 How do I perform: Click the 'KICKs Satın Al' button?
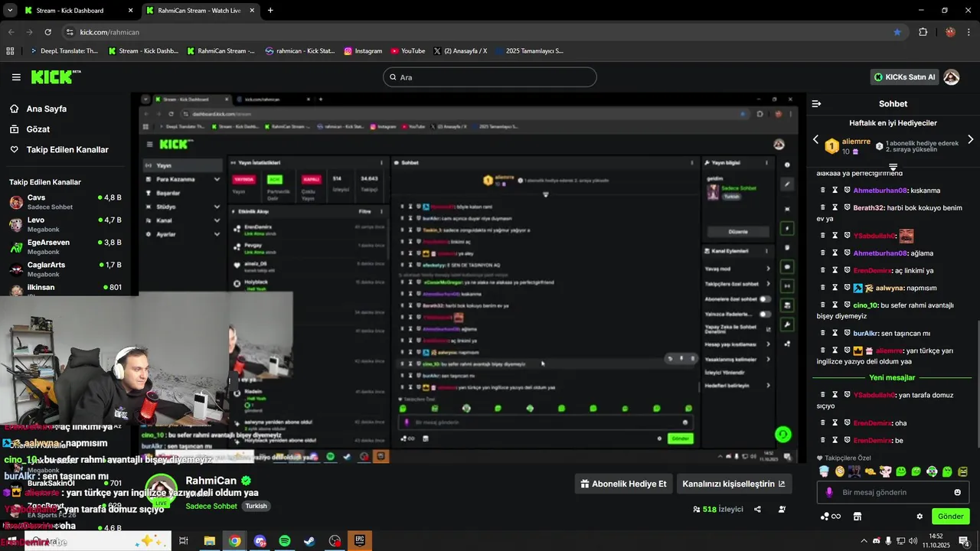pos(905,77)
